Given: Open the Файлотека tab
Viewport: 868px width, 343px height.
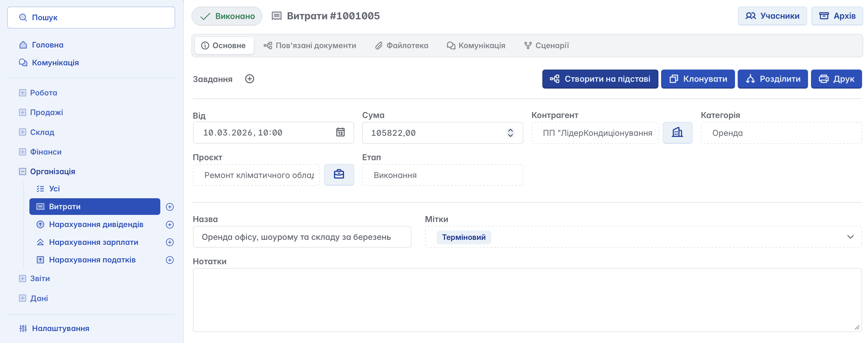Looking at the screenshot, I should pyautogui.click(x=402, y=45).
